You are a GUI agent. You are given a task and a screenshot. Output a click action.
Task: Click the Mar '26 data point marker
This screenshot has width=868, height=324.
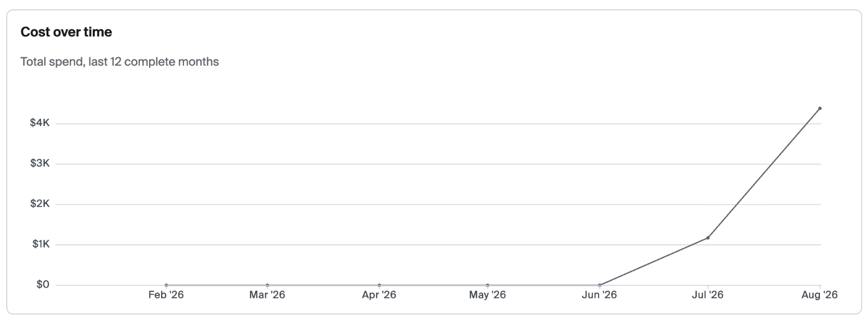point(267,285)
